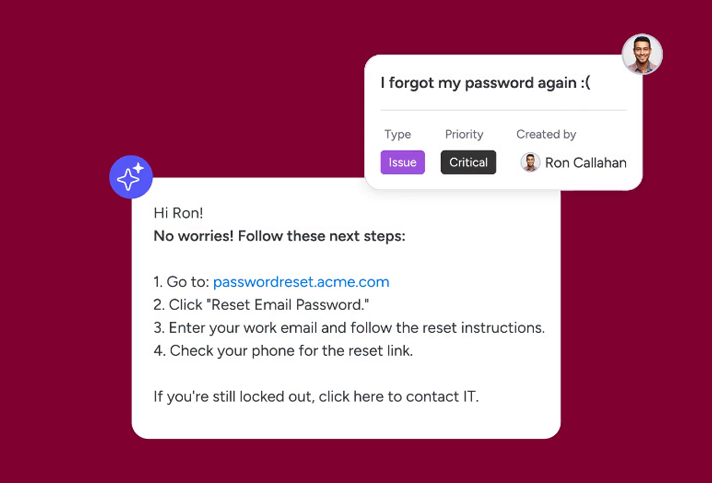Click the "1. Go to:" step text
Screen dimensions: 712x483
point(181,282)
